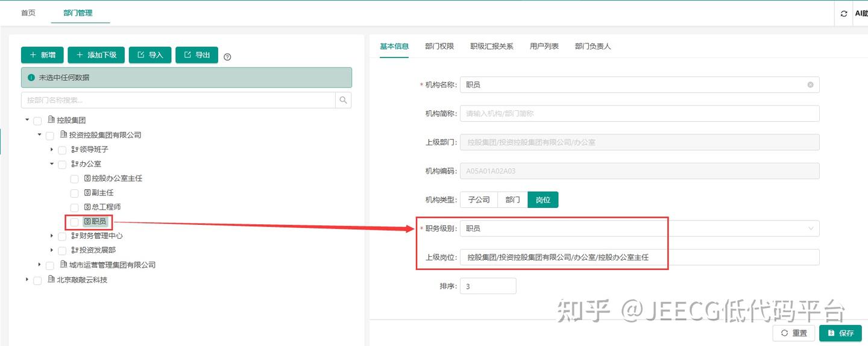The width and height of the screenshot is (868, 346).
Task: Choose 子公司 as 机构类型
Action: 479,200
